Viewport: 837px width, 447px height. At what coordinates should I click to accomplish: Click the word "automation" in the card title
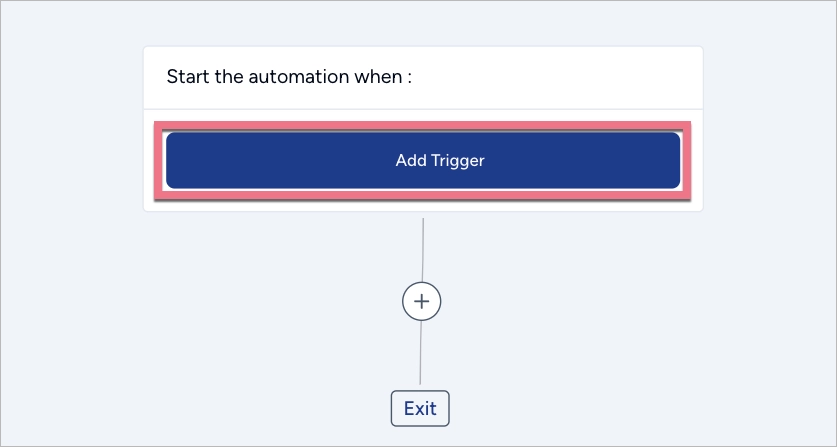pyautogui.click(x=289, y=77)
